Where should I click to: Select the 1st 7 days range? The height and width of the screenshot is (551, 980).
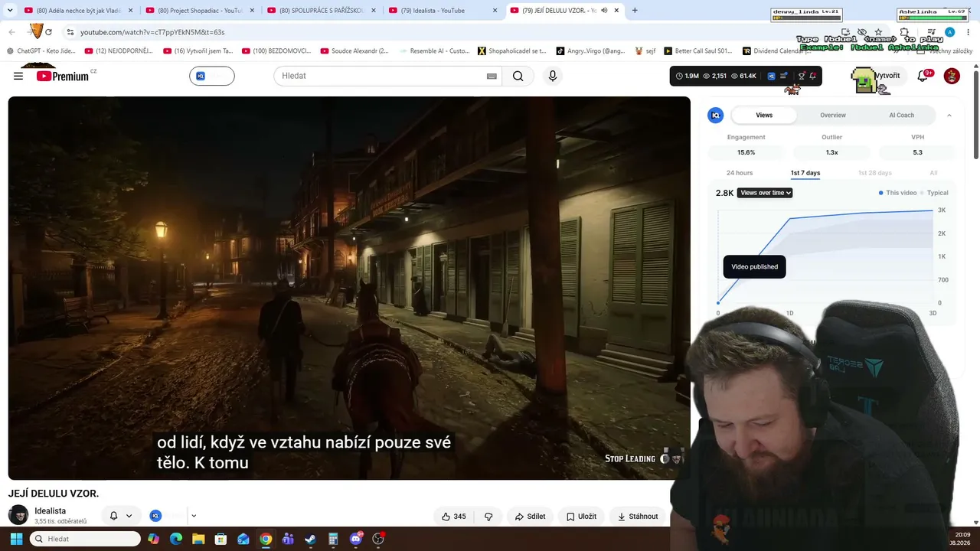[x=805, y=173]
